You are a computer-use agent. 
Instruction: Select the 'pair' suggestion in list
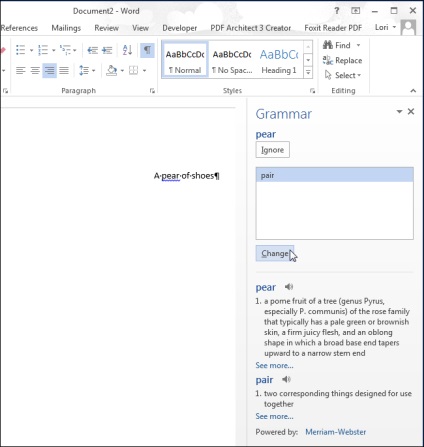click(x=335, y=175)
